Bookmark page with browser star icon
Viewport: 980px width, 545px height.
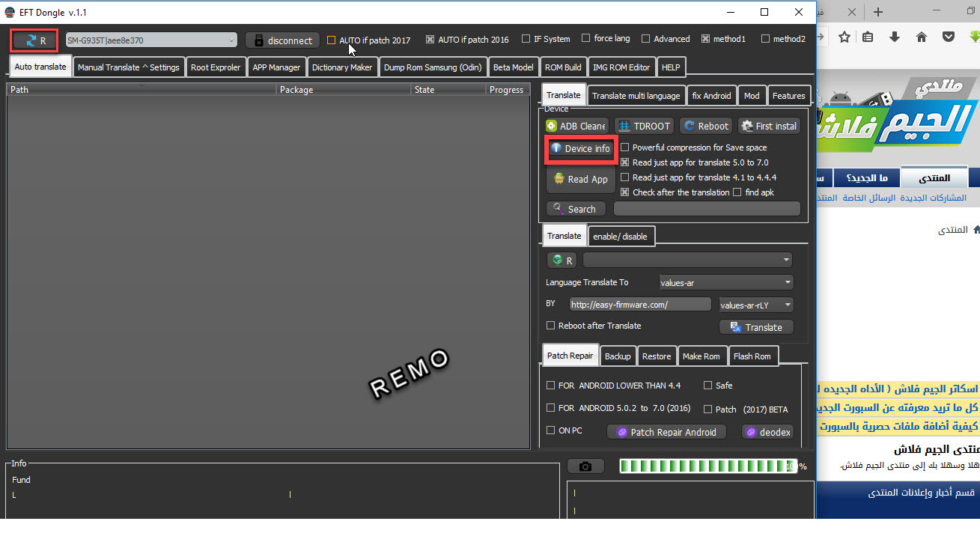pos(844,37)
